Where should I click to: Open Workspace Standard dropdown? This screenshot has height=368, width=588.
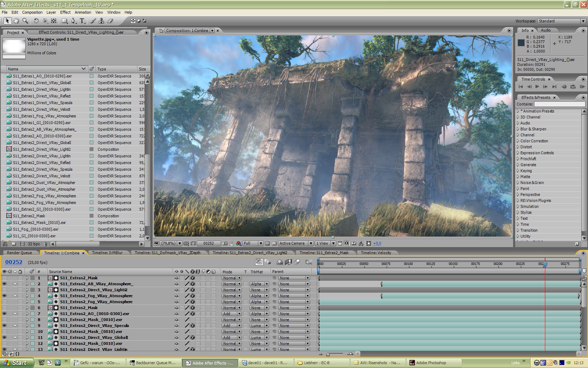pos(561,21)
